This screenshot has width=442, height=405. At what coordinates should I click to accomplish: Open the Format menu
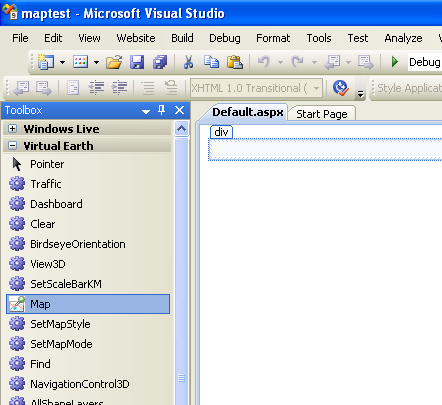click(x=273, y=38)
